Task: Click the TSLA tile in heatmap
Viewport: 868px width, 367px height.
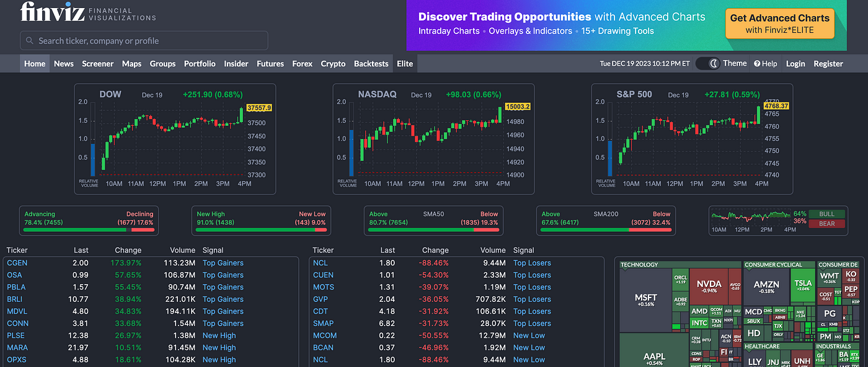Action: pos(803,285)
